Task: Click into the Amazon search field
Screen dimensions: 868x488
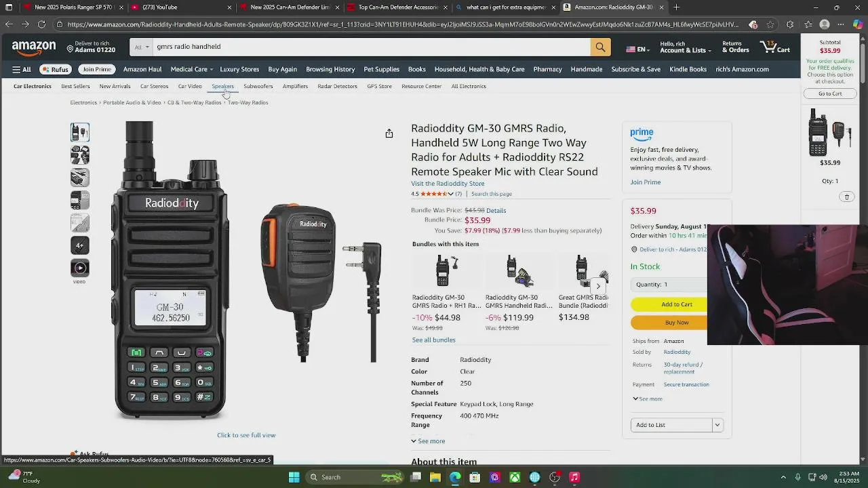Action: point(371,47)
